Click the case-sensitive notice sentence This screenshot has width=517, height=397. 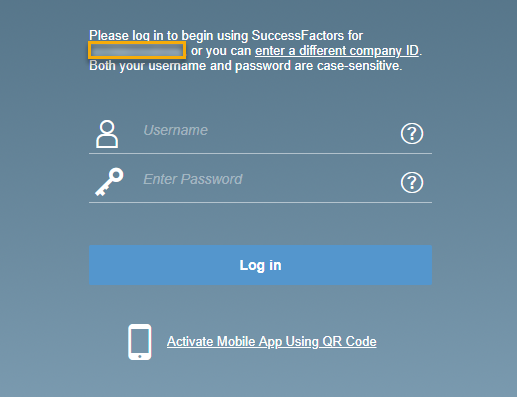246,66
